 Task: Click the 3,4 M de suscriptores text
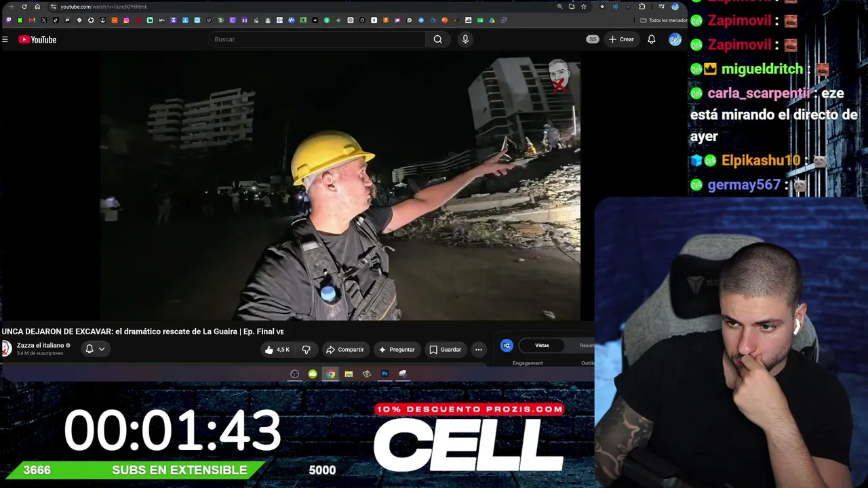(40, 353)
